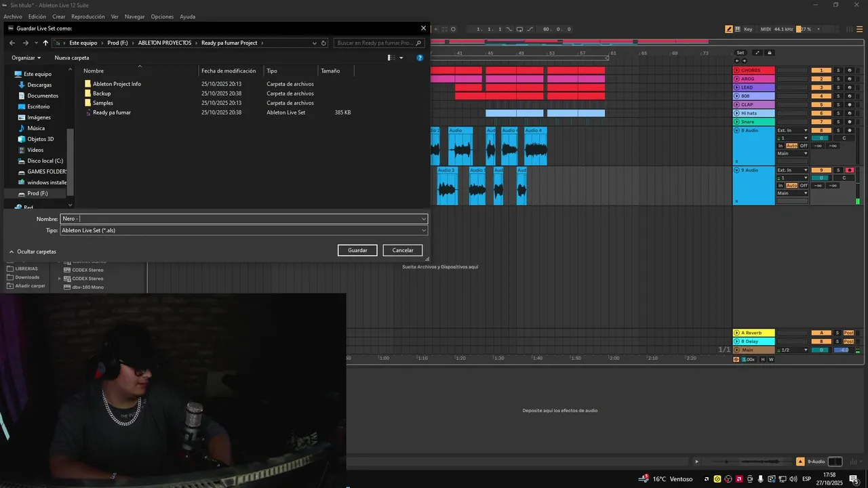Select the Samples folder

click(x=103, y=103)
